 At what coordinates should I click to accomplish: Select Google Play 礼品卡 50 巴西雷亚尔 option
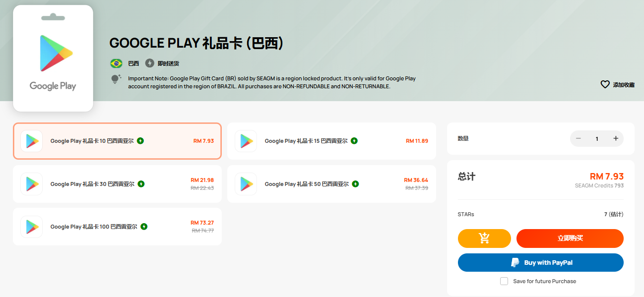click(x=331, y=184)
